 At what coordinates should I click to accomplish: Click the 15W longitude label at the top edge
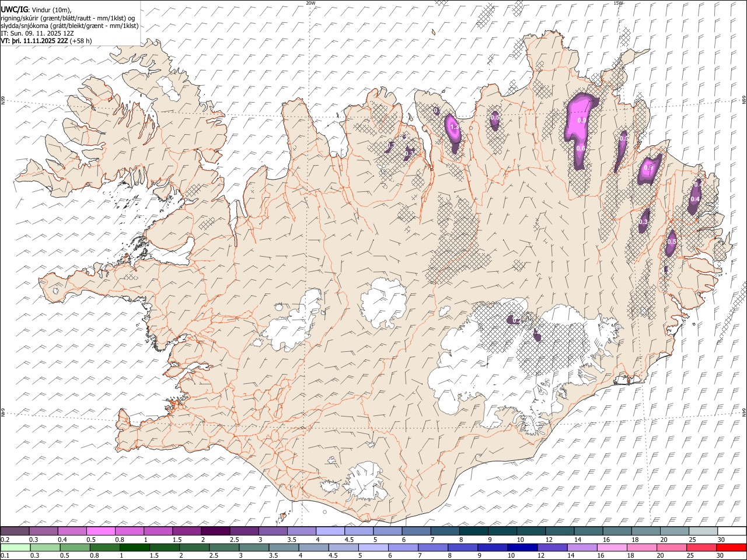pyautogui.click(x=618, y=3)
